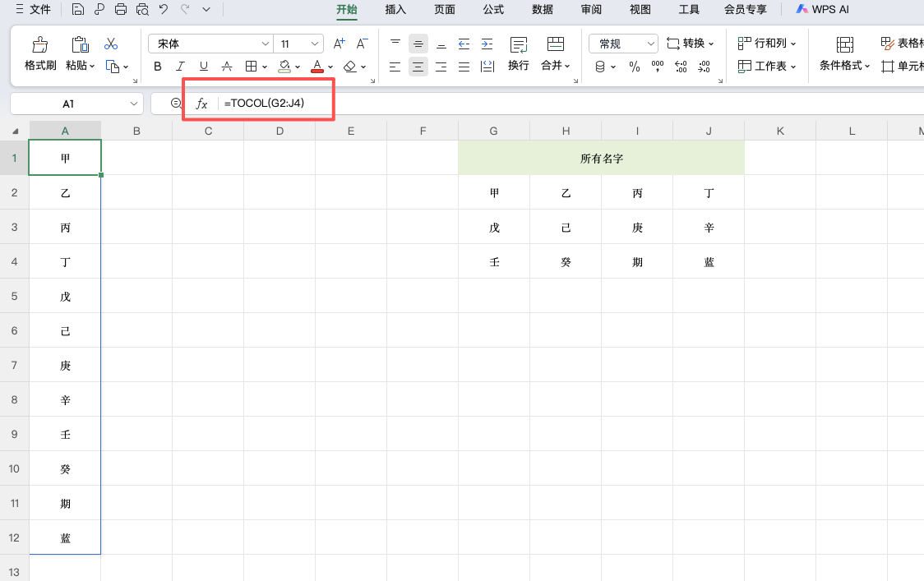Viewport: 924px width, 581px height.
Task: Click the Cut scissors icon
Action: (112, 44)
